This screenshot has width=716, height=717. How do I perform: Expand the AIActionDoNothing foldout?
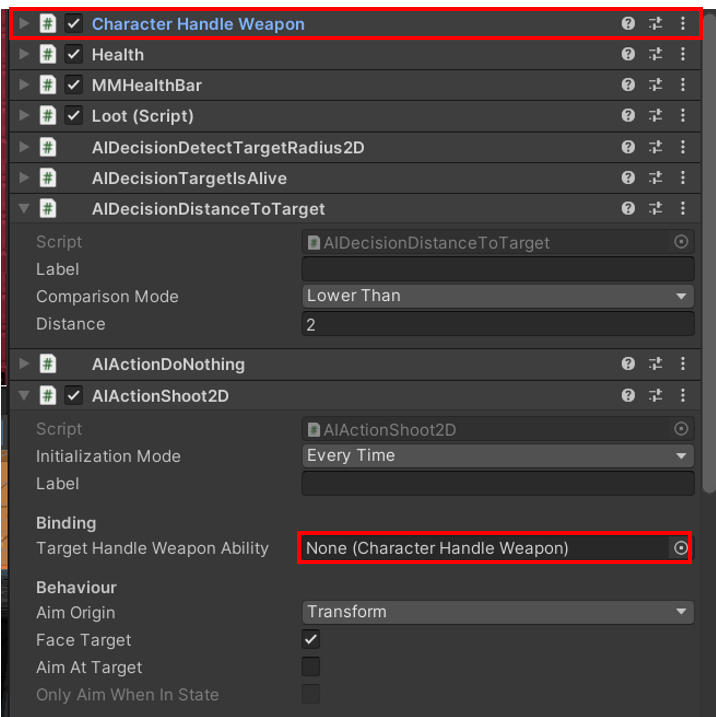coord(24,364)
